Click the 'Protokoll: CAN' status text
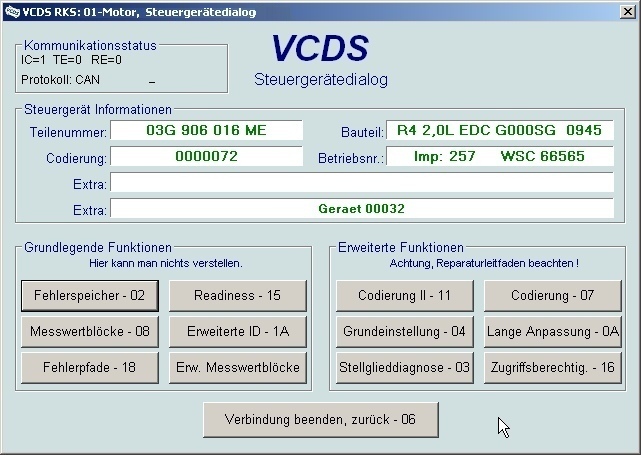This screenshot has width=641, height=455. tap(61, 79)
